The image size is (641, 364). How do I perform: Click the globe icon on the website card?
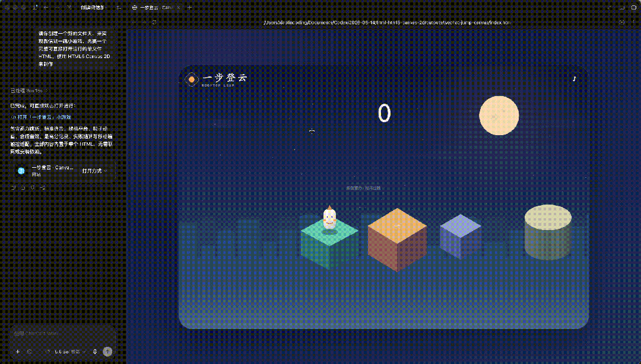21,171
